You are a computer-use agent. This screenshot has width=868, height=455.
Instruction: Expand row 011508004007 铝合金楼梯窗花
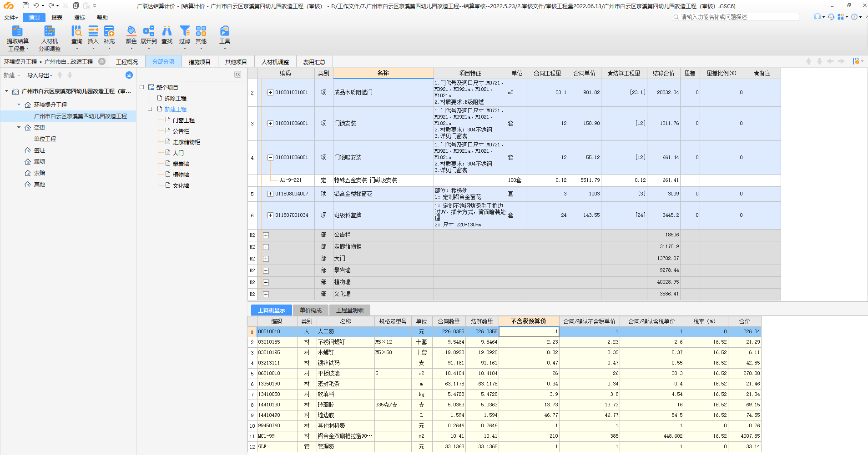(270, 194)
